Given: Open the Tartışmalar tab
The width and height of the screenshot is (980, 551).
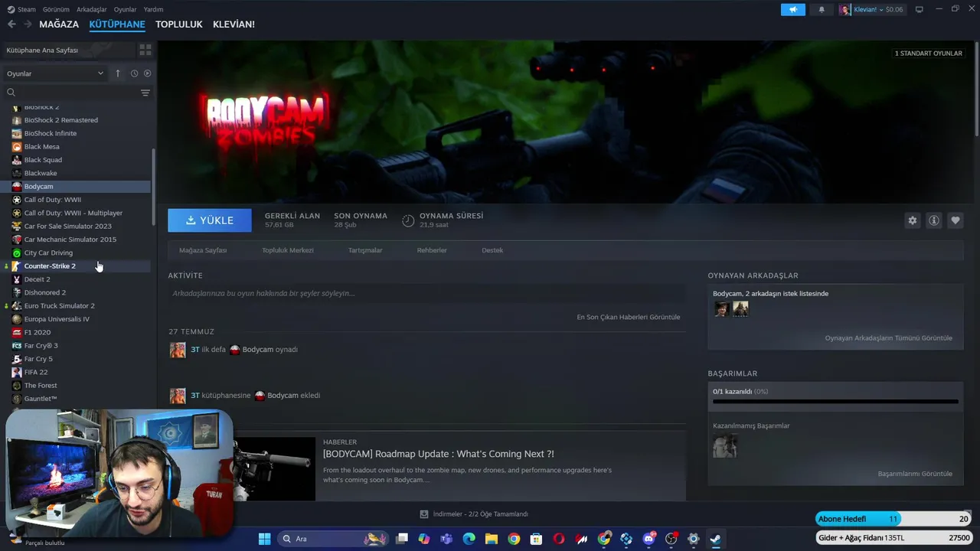Looking at the screenshot, I should click(x=365, y=250).
